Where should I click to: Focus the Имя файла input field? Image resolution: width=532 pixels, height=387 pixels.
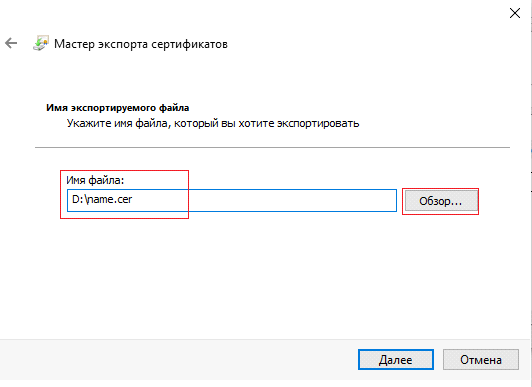point(232,200)
